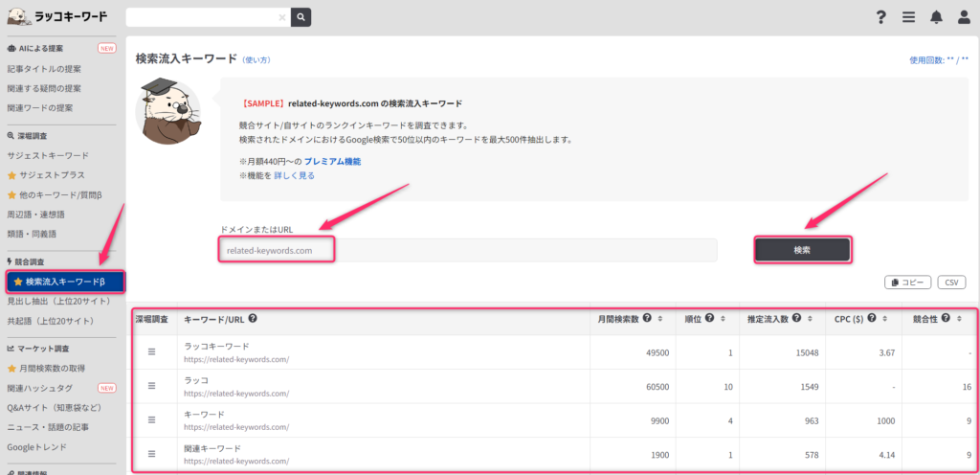Open 関連ワードの提案 in sidebar

coord(40,107)
